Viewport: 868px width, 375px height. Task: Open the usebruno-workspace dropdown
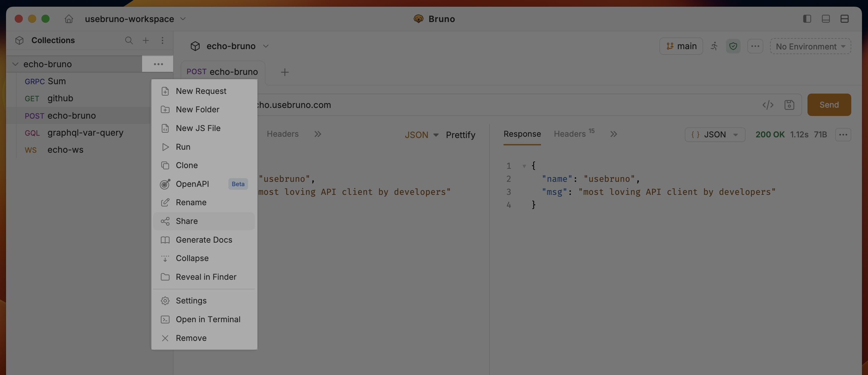pyautogui.click(x=135, y=19)
